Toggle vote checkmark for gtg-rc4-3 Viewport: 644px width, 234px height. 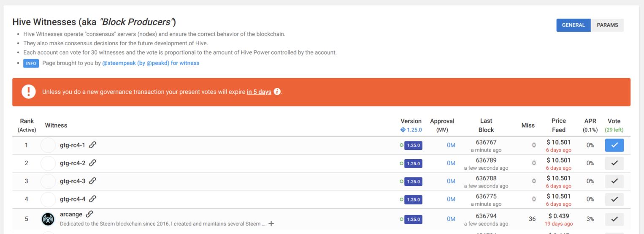point(614,181)
